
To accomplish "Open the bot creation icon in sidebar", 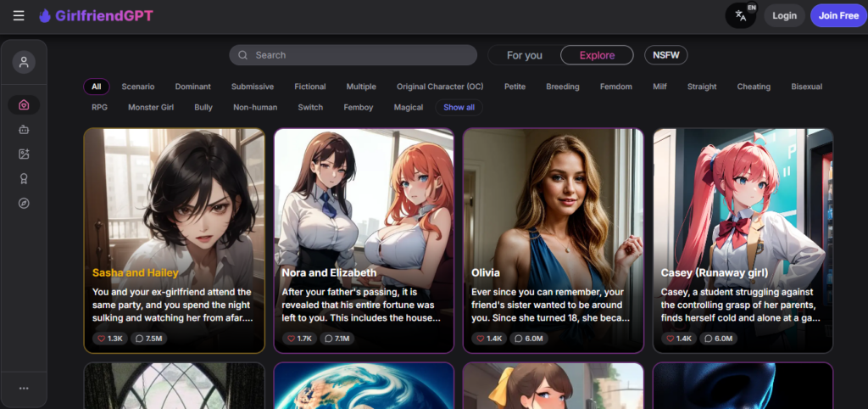I will [x=24, y=130].
